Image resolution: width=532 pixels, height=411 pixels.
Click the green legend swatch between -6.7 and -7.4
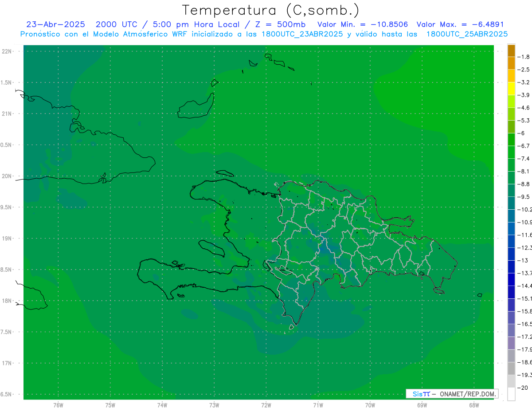(x=511, y=152)
